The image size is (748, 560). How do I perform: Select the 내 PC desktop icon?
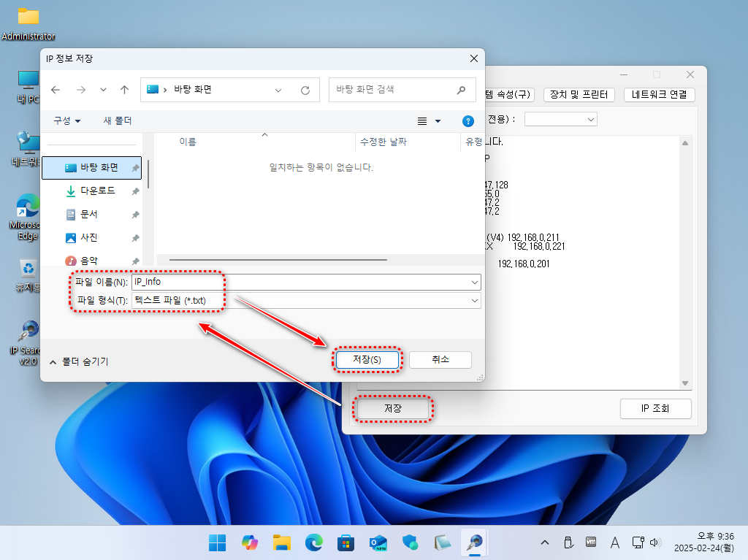point(28,87)
